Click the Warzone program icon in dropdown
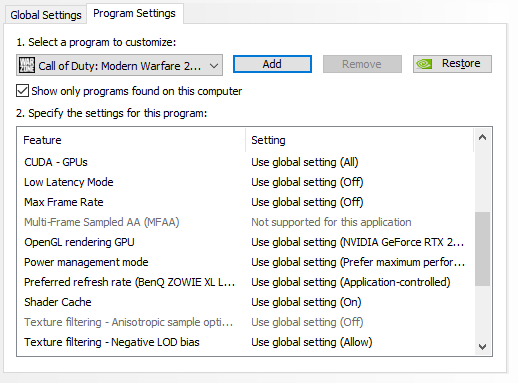 coord(27,65)
